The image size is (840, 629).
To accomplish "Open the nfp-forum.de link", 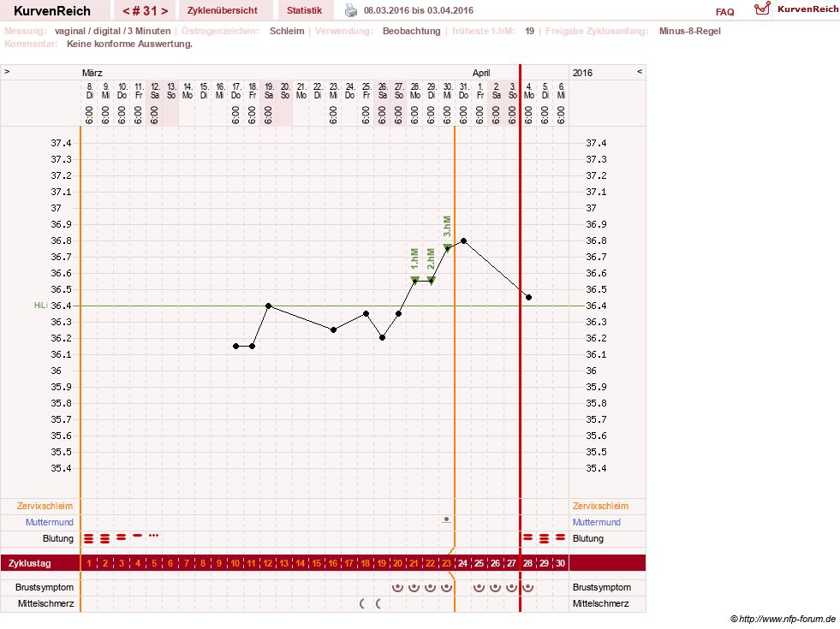I will click(x=783, y=620).
